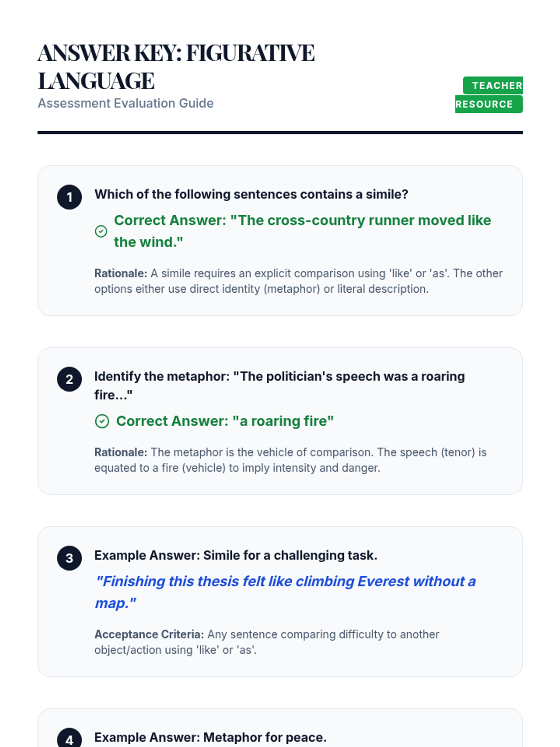The image size is (560, 747).
Task: Click the number 2 question badge
Action: pos(70,379)
